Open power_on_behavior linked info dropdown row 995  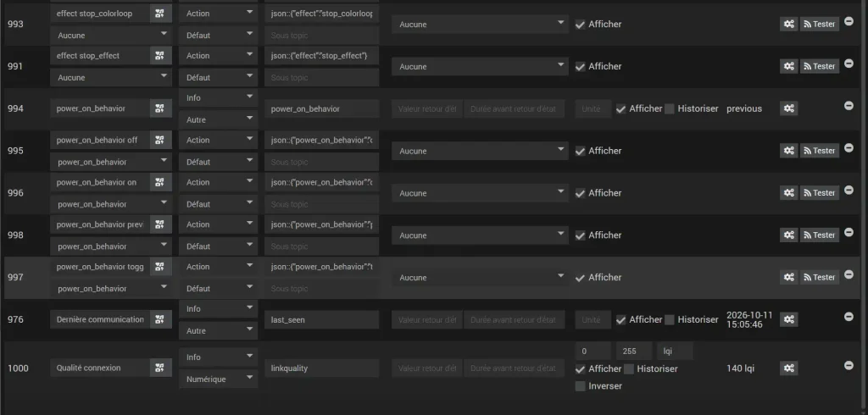coord(111,162)
